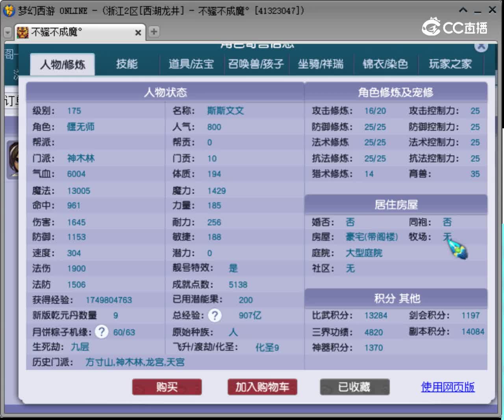Click the 魔力 value 1429

217,191
